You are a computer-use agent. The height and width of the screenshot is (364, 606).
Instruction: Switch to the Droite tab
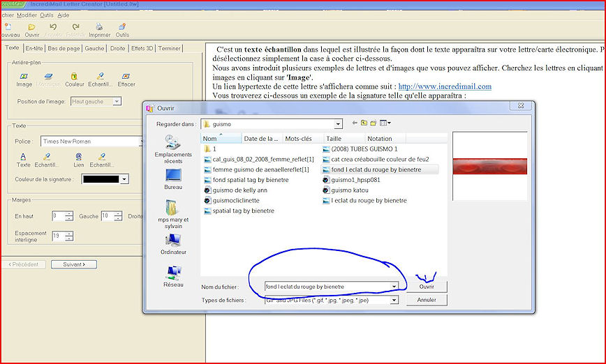click(x=117, y=48)
